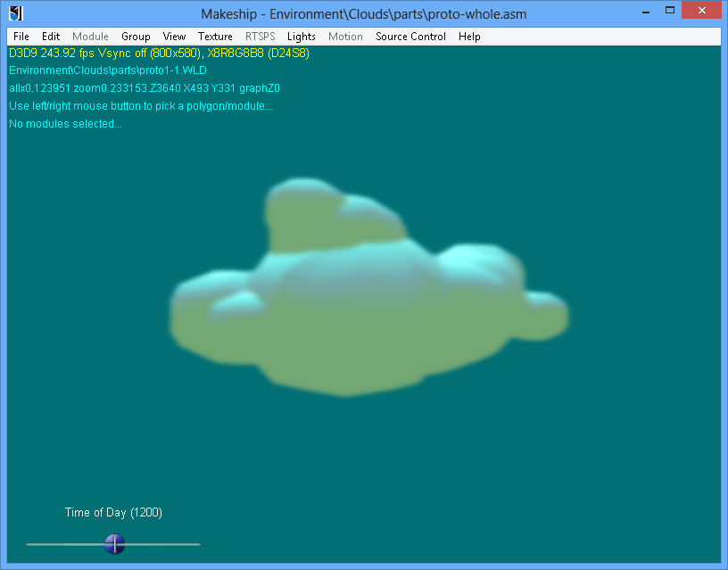Open the Edit menu
Screen dimensions: 728x570
tap(51, 37)
